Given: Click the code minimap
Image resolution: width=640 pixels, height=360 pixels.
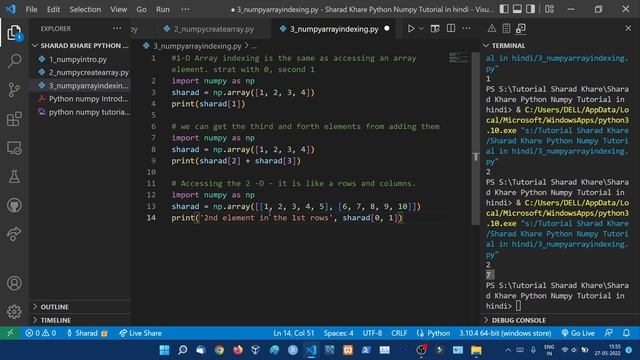Looking at the screenshot, I should point(459,58).
